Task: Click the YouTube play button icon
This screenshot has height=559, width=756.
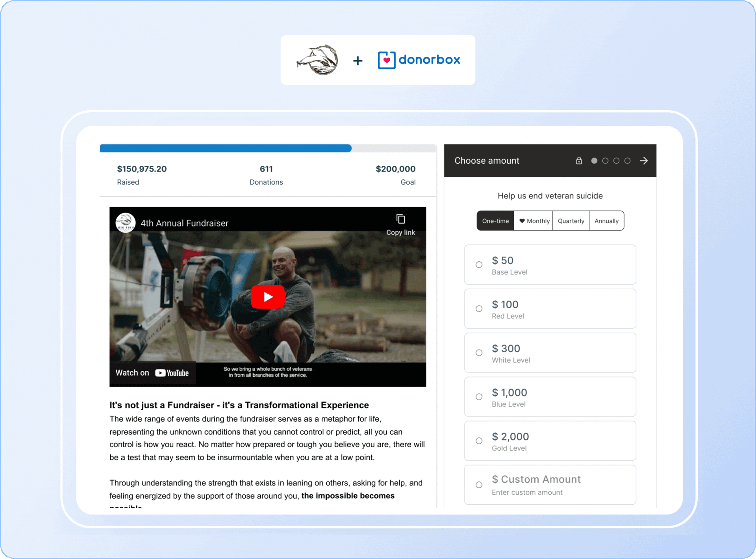Action: click(x=267, y=296)
